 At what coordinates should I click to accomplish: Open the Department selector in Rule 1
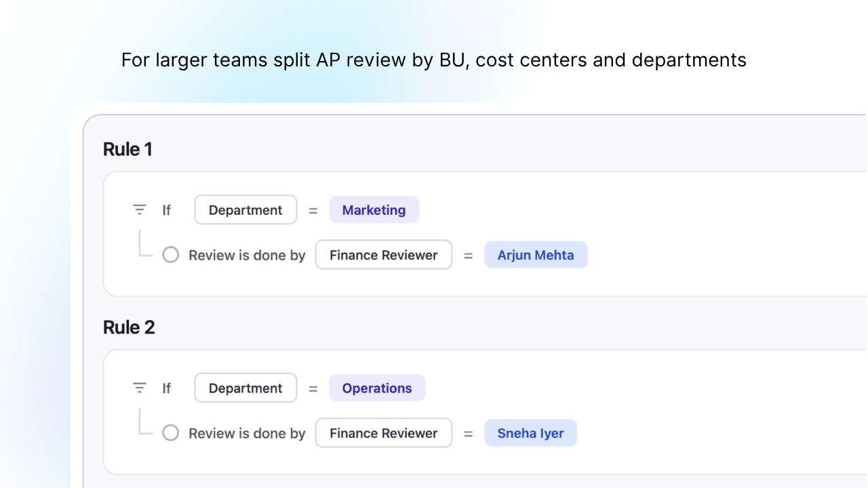(x=245, y=209)
